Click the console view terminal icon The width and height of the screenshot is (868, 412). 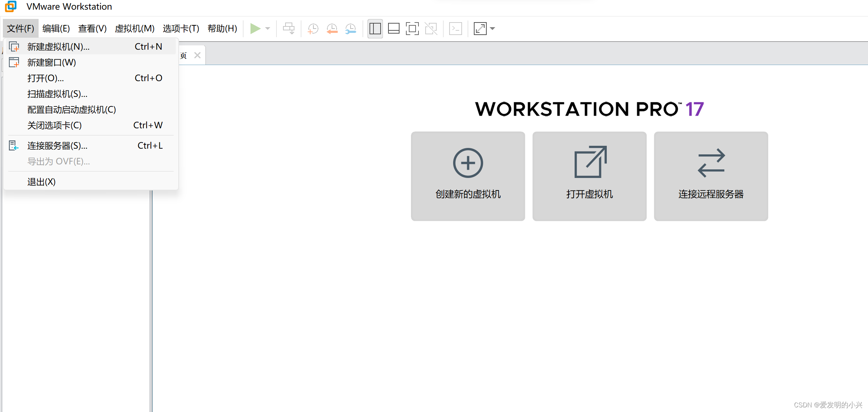coord(455,29)
